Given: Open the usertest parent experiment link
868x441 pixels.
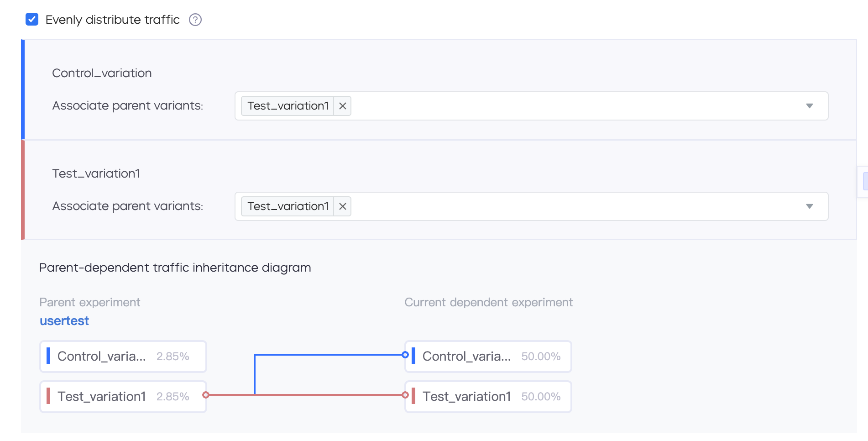Looking at the screenshot, I should click(x=64, y=321).
